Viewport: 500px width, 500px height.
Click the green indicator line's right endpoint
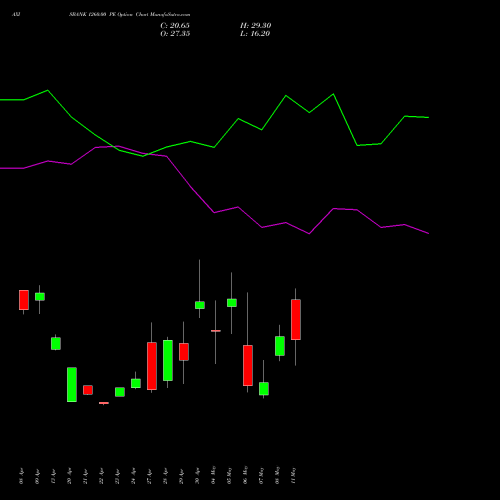(x=428, y=117)
